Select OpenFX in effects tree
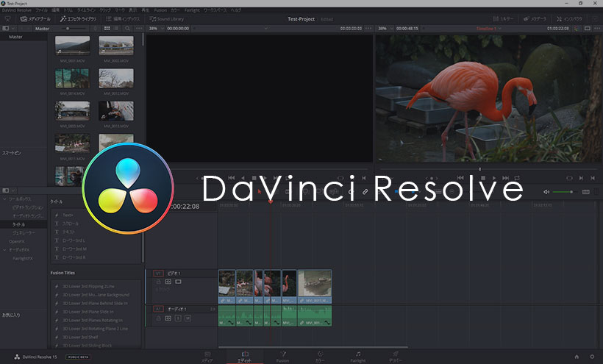Screen dimensions: 603x364 pos(16,241)
